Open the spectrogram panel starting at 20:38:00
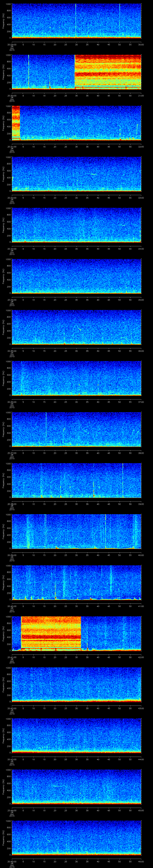 76,480
